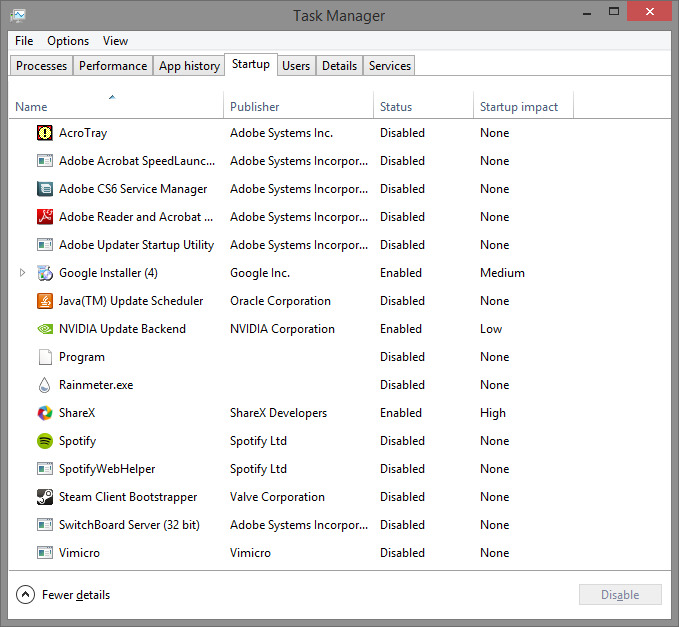Screen dimensions: 679x627
Task: Open the Options menu
Action: [x=68, y=41]
